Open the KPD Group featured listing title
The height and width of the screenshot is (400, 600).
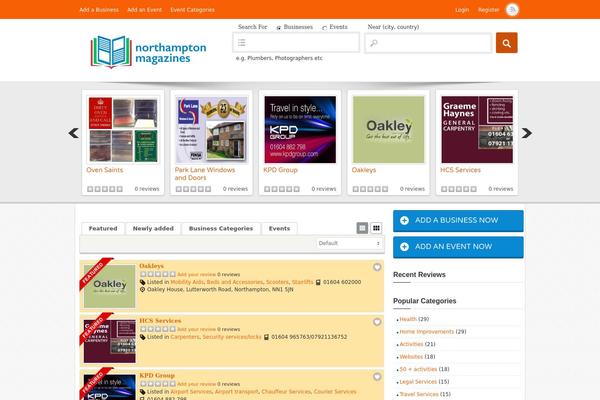click(x=157, y=375)
